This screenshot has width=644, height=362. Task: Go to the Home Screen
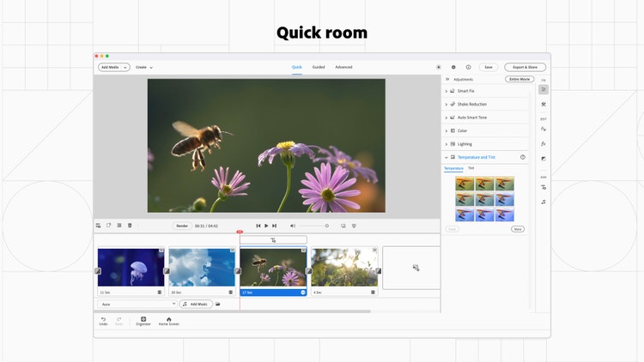pos(169,321)
